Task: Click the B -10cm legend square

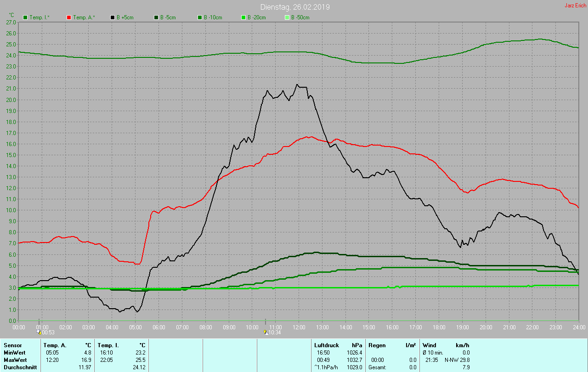Action: point(200,17)
